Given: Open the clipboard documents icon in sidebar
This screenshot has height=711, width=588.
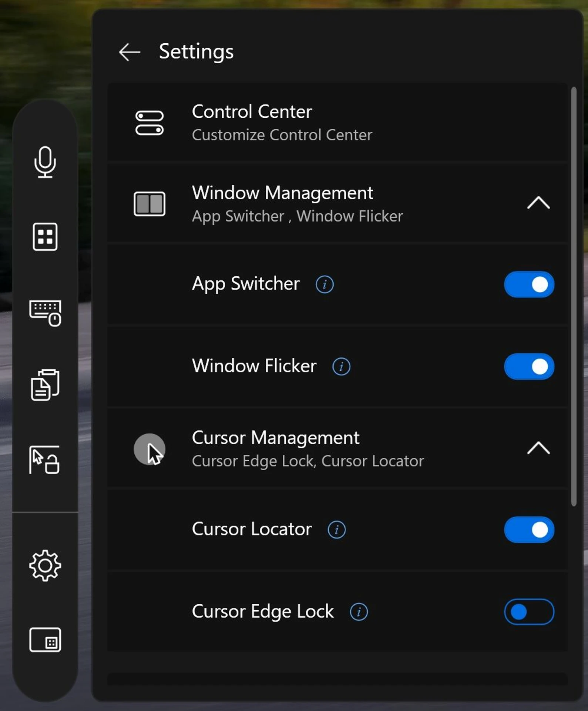Looking at the screenshot, I should [x=45, y=385].
